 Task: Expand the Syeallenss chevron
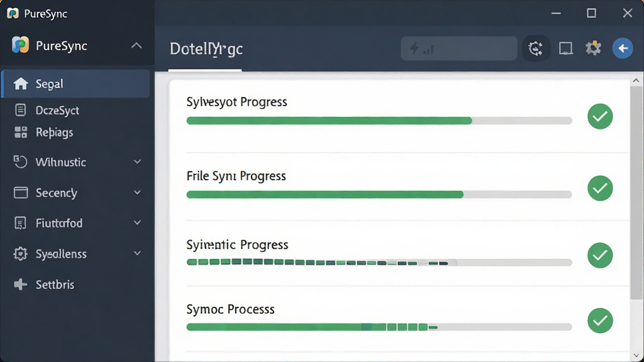(137, 253)
